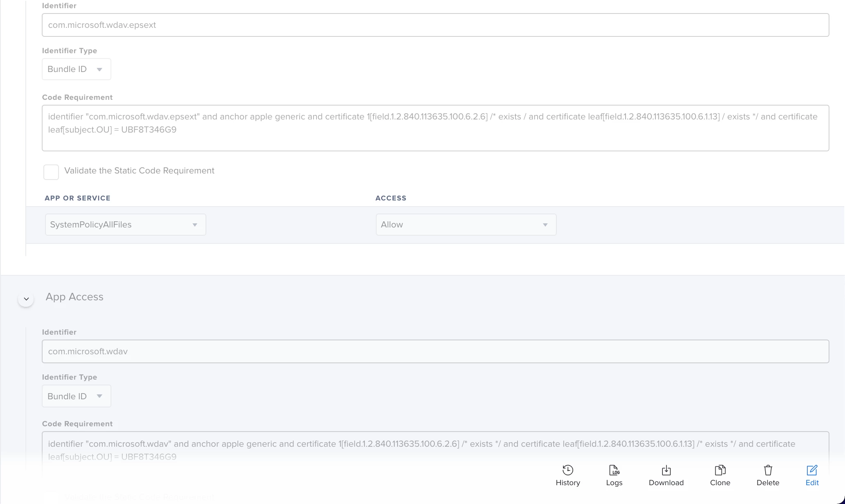Open the Allow access dropdown

coord(466,225)
